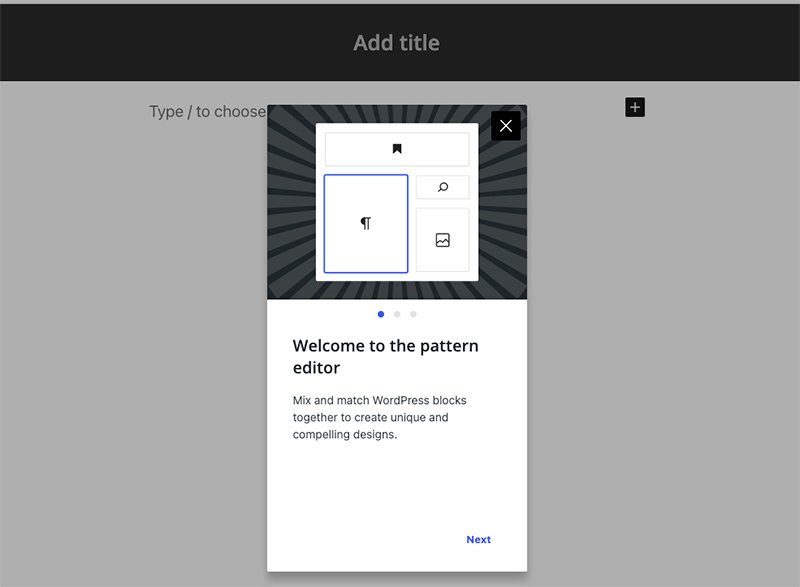Click the image block icon in illustration

pos(442,240)
